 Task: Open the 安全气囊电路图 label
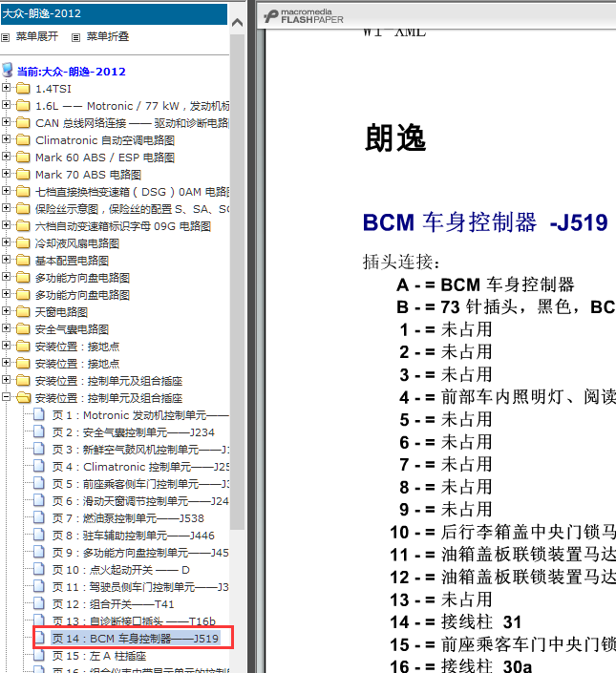click(73, 329)
